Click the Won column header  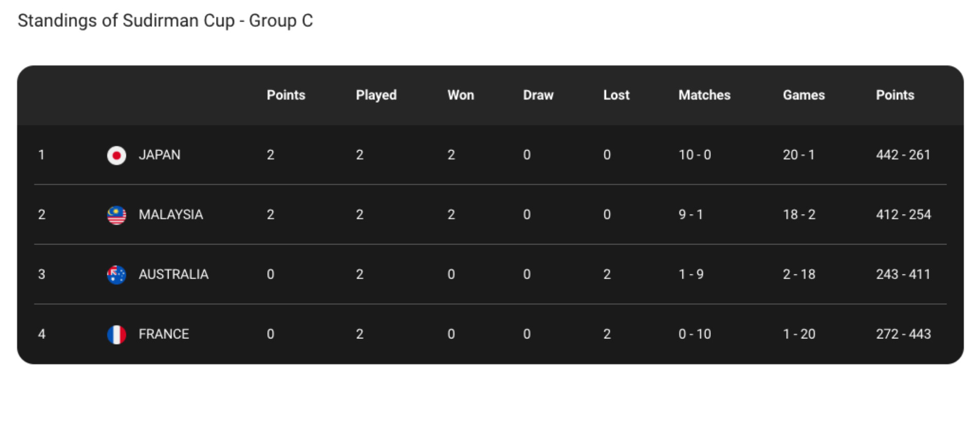(x=461, y=95)
